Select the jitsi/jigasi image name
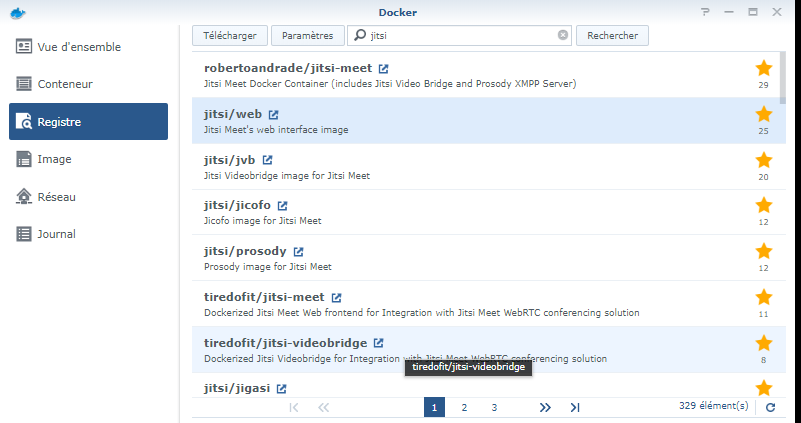This screenshot has height=423, width=801. tap(237, 388)
